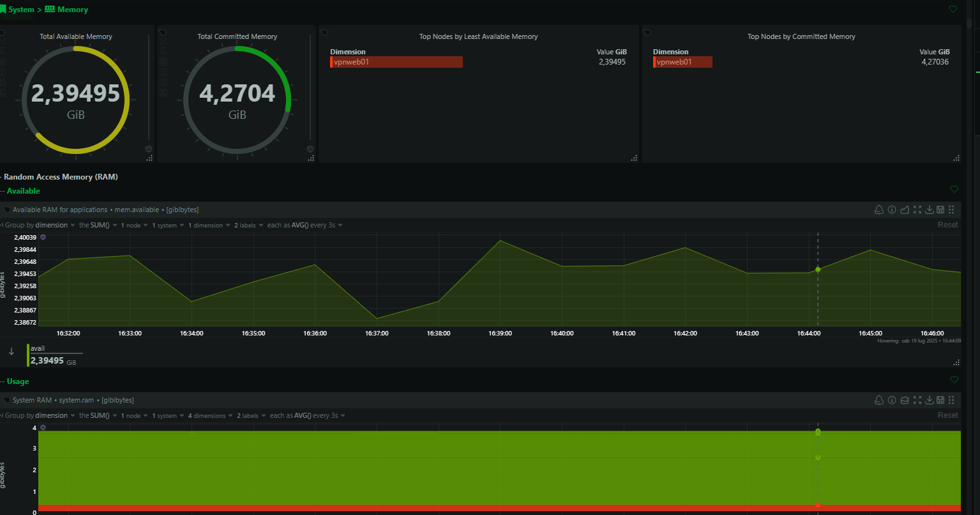
Task: Select the Available subsection heading
Action: click(23, 191)
